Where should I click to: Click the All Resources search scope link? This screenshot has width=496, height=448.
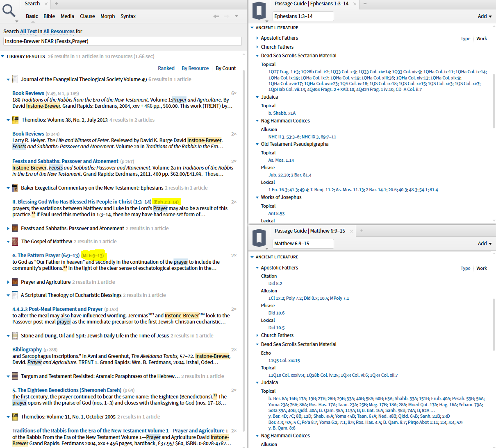pyautogui.click(x=59, y=32)
